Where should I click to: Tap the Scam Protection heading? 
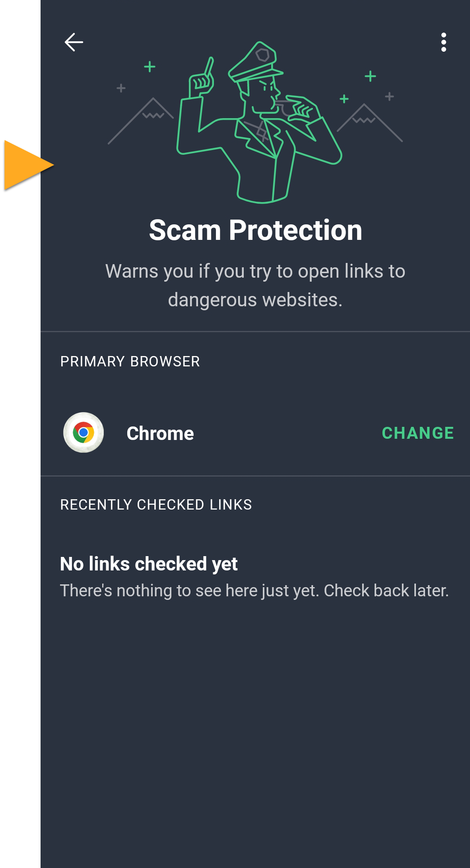pos(255,230)
